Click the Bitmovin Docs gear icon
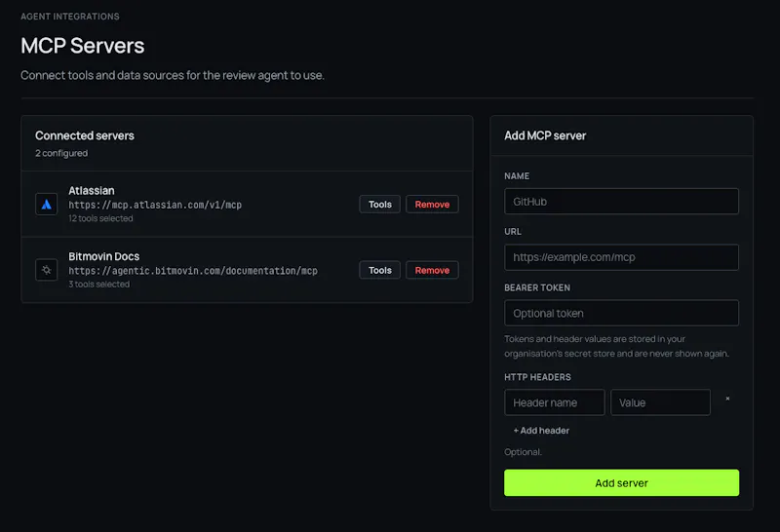The image size is (780, 532). click(46, 270)
